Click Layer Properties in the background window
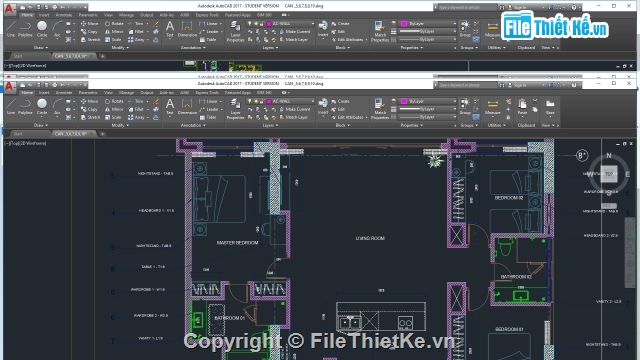640x360 pixels. coord(236,32)
